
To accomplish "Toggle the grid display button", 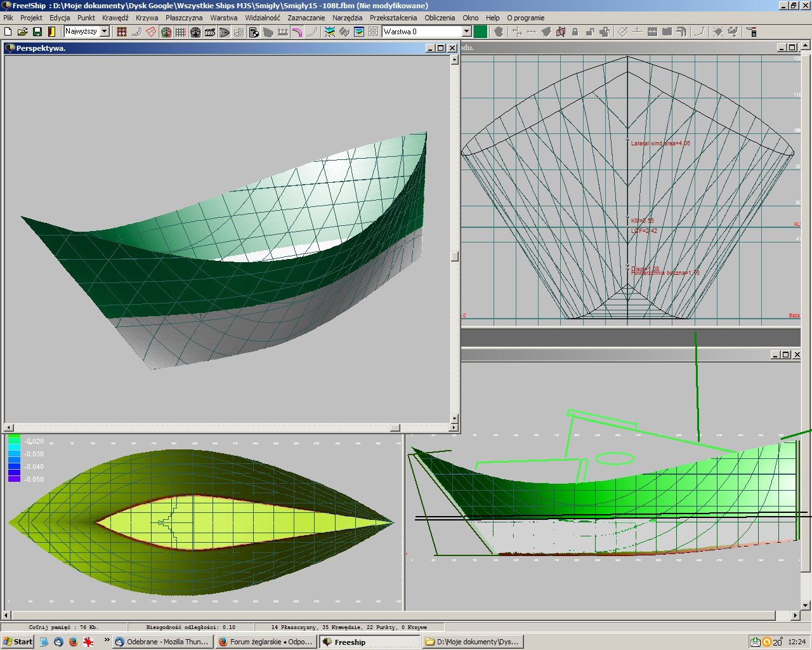I will [181, 32].
